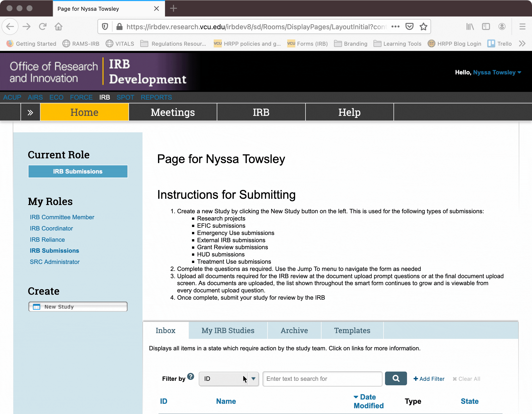Click the filter search text field
The image size is (532, 414).
click(x=322, y=379)
